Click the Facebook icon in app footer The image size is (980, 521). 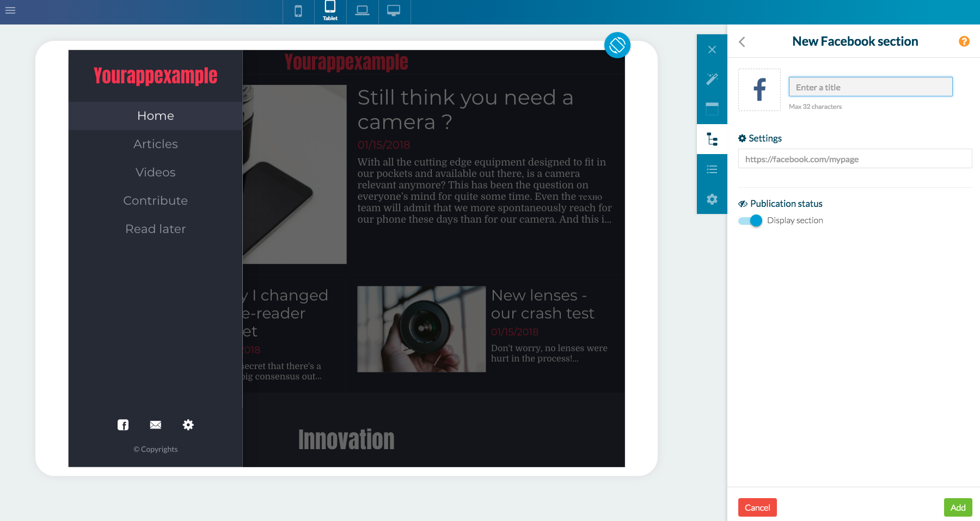(122, 425)
